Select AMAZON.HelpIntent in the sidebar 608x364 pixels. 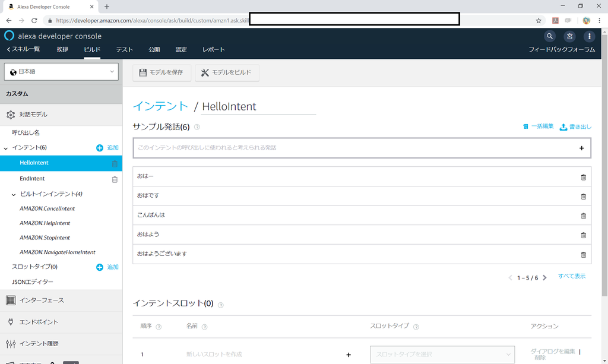point(45,223)
